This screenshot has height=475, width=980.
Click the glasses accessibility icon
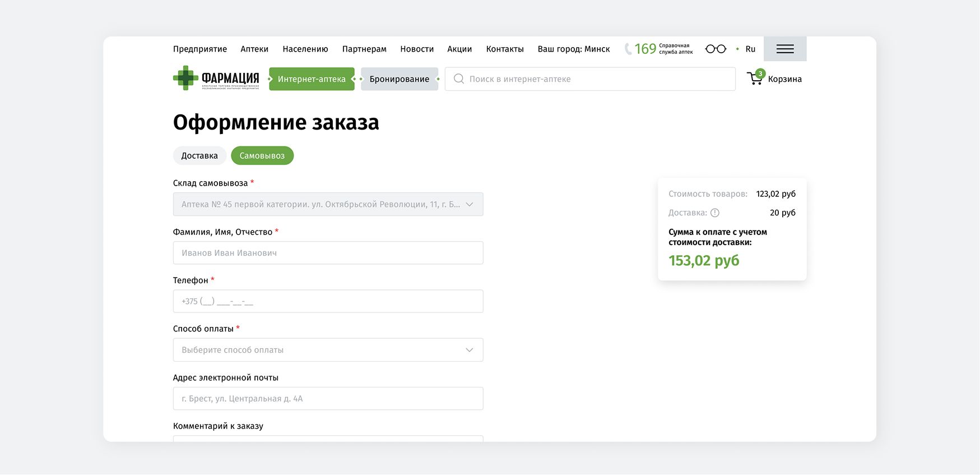(716, 49)
